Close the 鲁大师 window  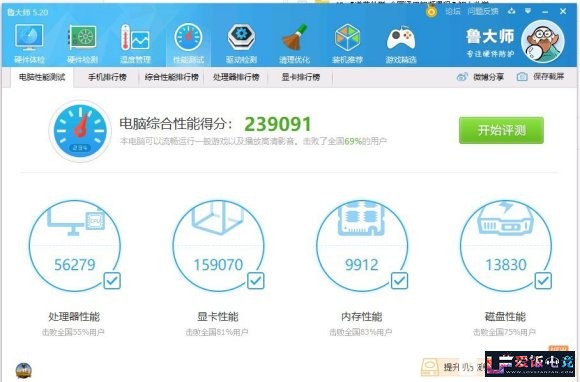pyautogui.click(x=563, y=11)
